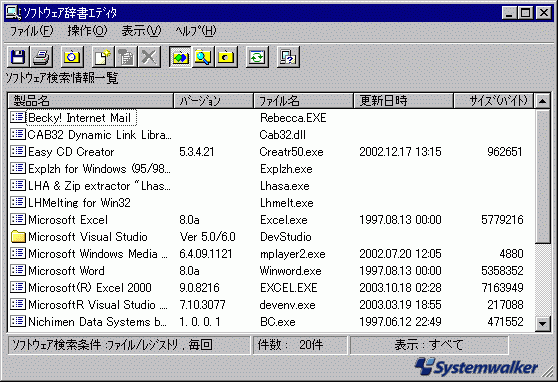
Task: Sort by the バージョン column header
Action: (214, 101)
